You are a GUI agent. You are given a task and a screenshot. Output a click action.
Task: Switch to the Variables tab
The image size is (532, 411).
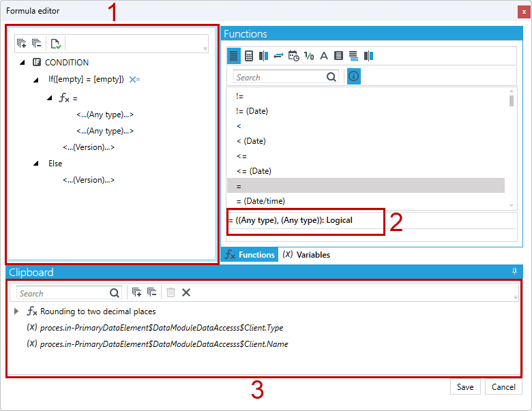point(306,255)
